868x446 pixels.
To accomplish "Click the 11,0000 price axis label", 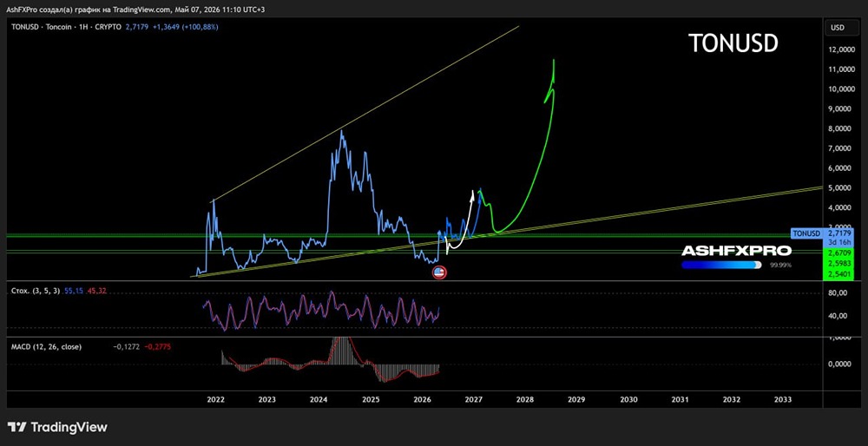I will (x=840, y=69).
